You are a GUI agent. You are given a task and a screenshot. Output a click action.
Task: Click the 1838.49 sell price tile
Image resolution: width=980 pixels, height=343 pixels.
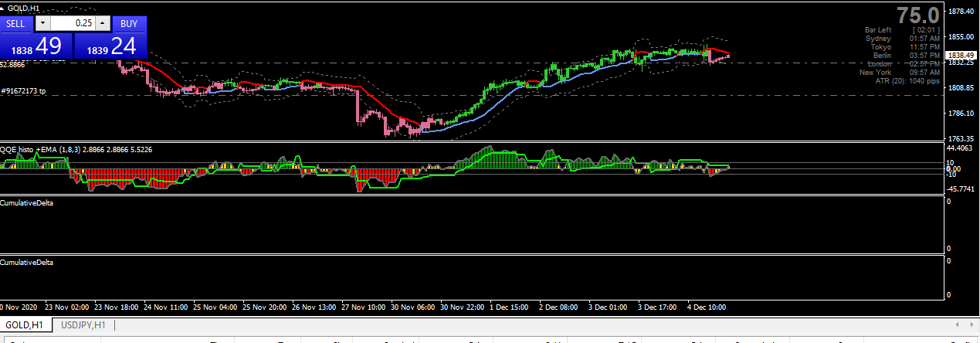coord(36,46)
